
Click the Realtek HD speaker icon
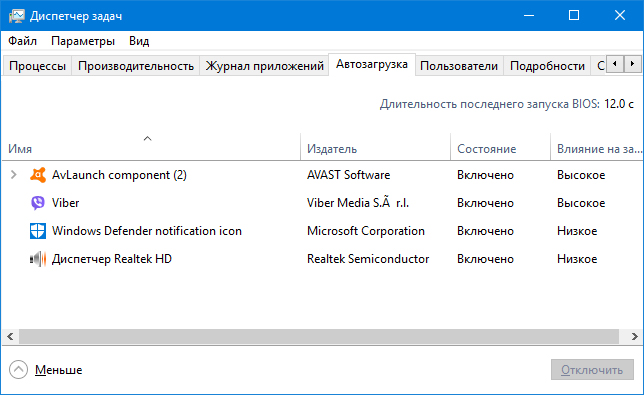point(38,259)
